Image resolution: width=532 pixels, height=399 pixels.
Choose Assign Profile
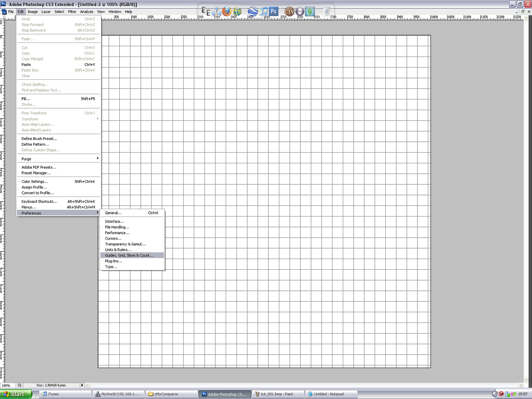coord(58,187)
